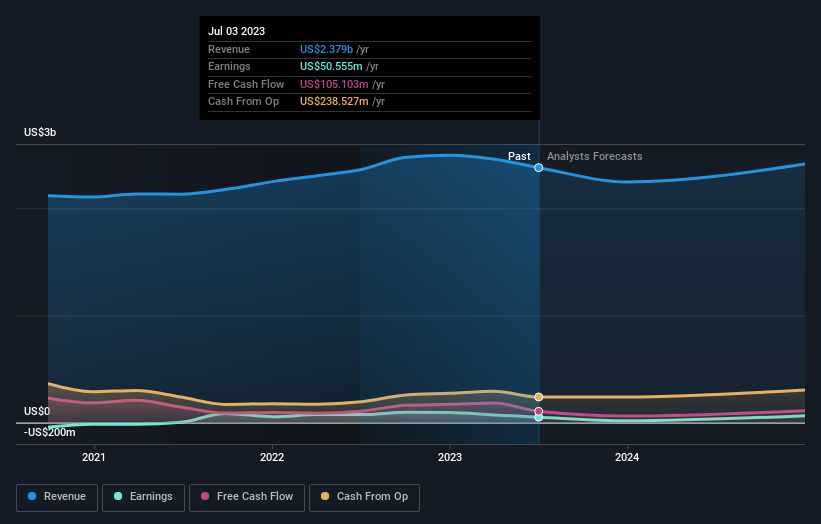This screenshot has width=821, height=524.
Task: Select the 2023 x-axis label
Action: [x=450, y=457]
